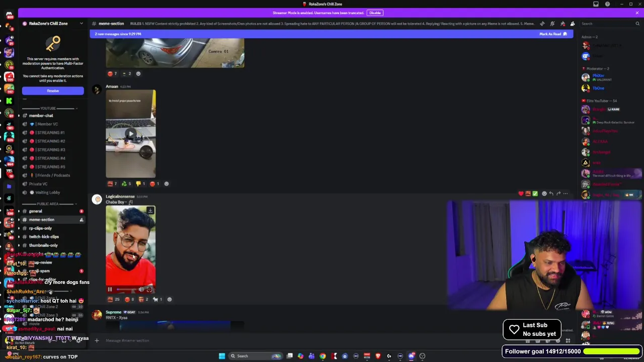
Task: Click green checkmark quick-reaction in hover toolbar
Action: pos(535,194)
